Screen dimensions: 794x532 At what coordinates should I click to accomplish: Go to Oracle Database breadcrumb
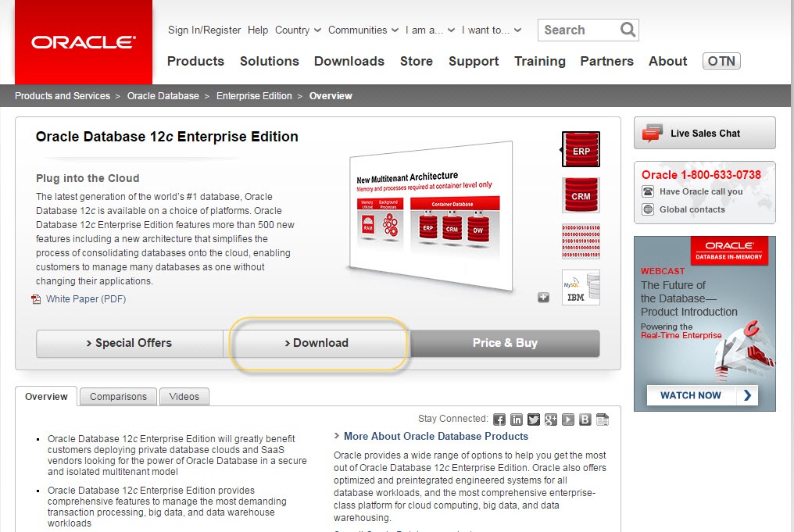click(x=163, y=95)
